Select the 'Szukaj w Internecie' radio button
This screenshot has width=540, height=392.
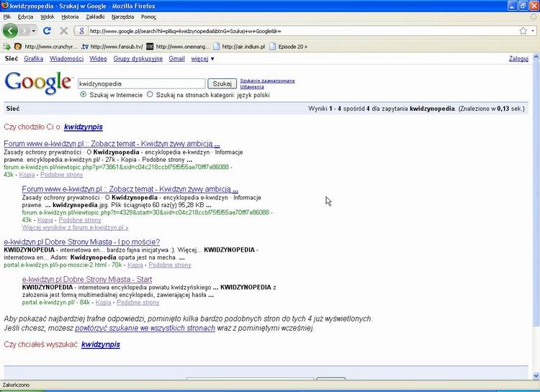click(x=84, y=94)
